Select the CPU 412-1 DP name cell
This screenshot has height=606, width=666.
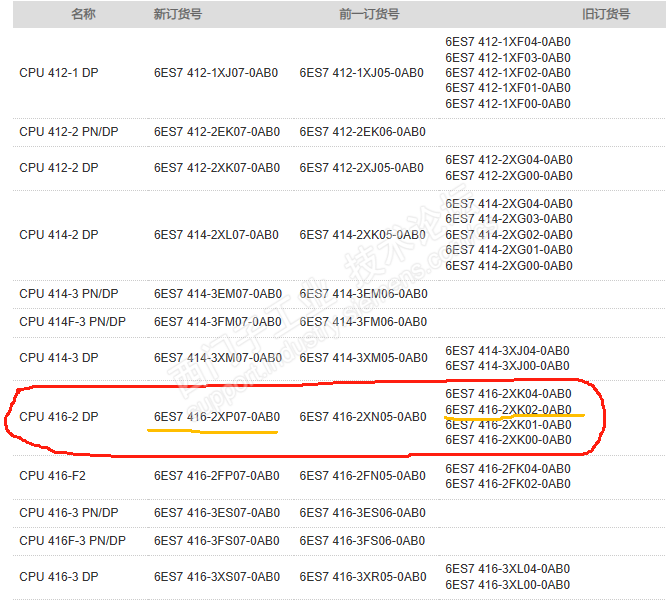[x=59, y=73]
